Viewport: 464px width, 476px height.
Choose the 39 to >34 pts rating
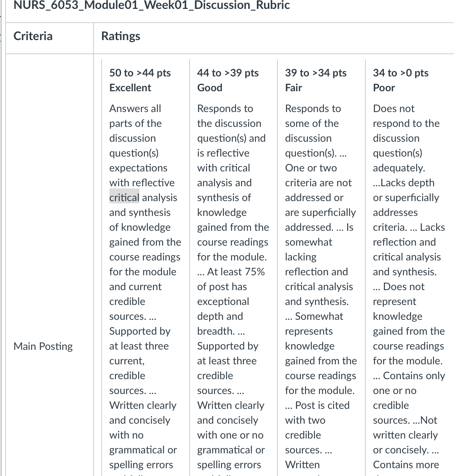click(316, 73)
